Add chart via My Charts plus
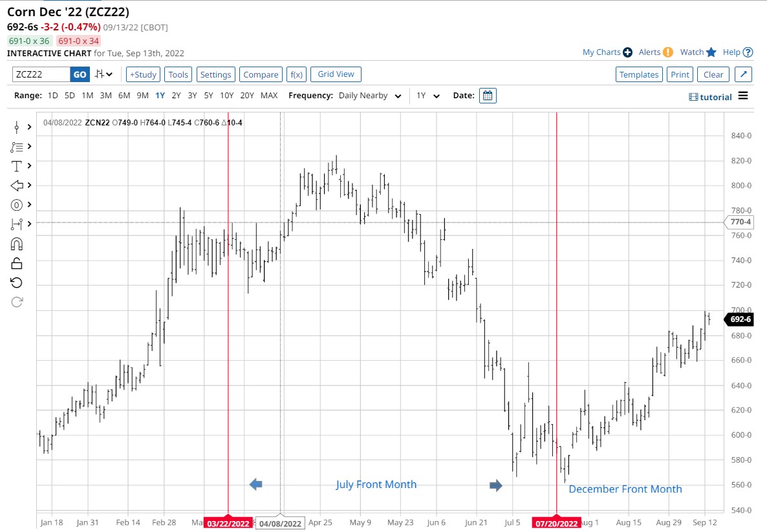Viewport: 767px width, 532px height. click(x=627, y=52)
